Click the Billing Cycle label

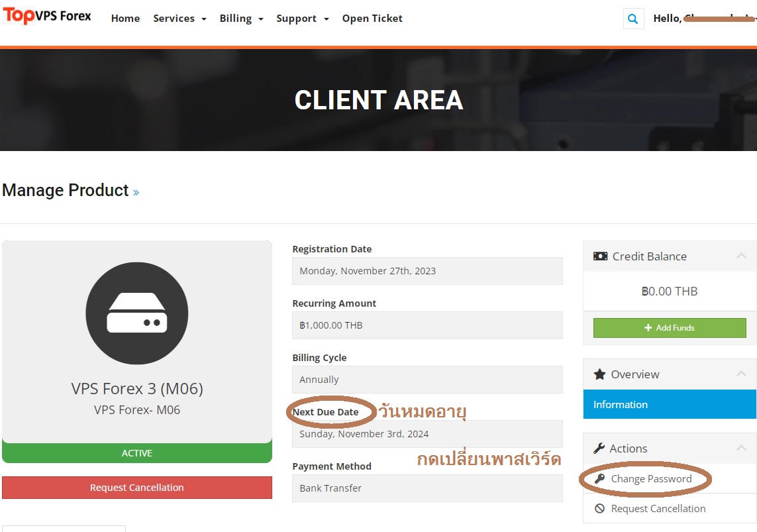319,358
